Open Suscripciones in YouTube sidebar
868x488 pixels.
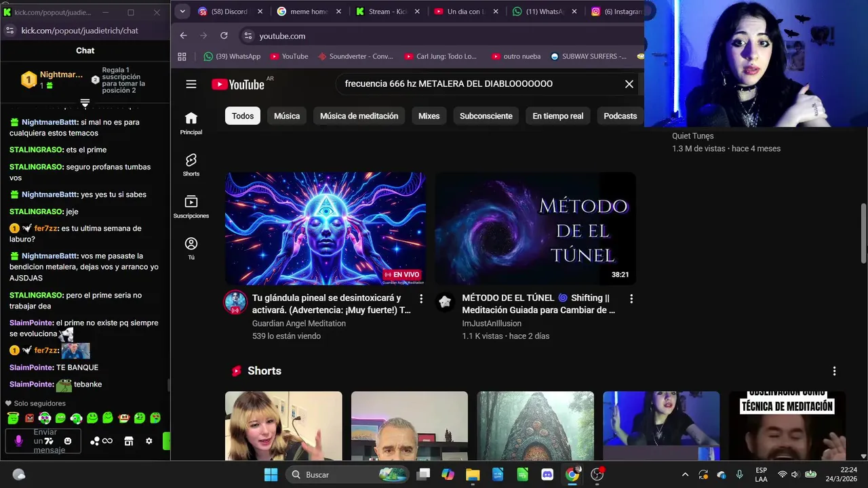coord(191,207)
